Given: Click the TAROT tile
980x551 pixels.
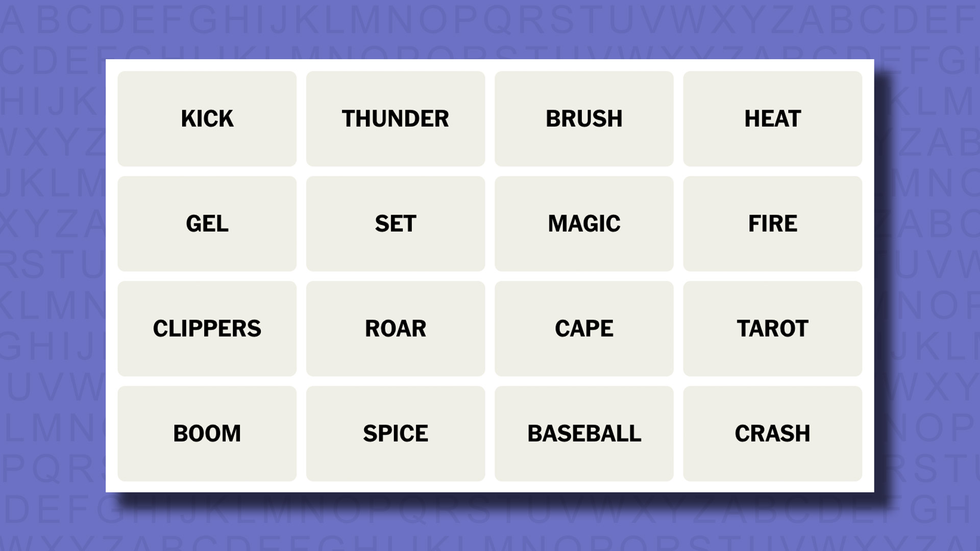Looking at the screenshot, I should tap(773, 329).
